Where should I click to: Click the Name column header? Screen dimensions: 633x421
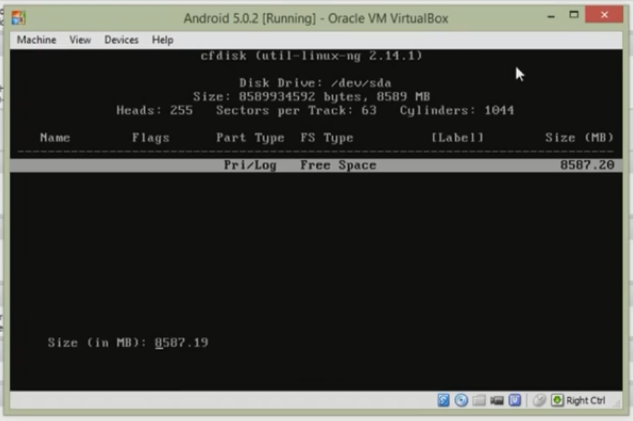pyautogui.click(x=55, y=138)
